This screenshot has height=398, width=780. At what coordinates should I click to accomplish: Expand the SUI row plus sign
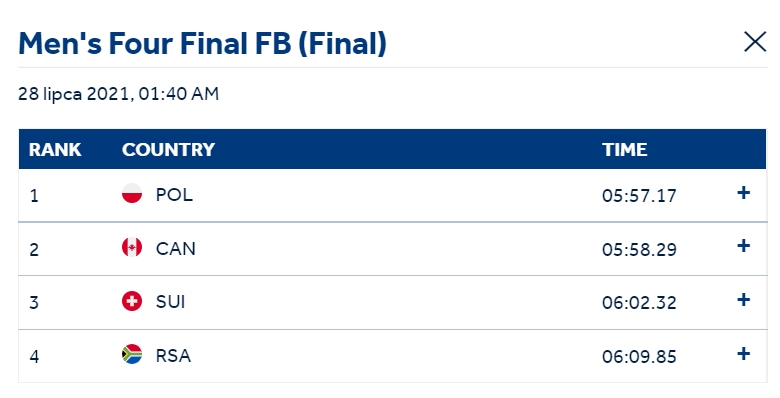point(743,299)
